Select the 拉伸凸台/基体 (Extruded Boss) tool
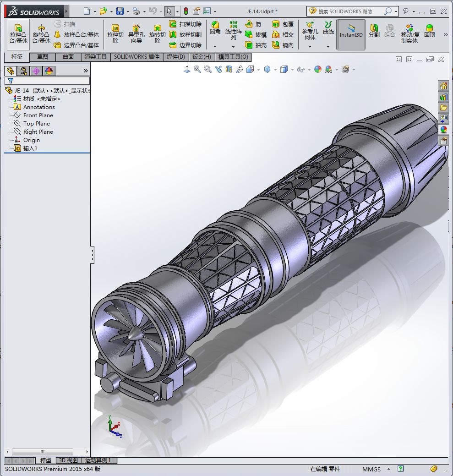 (x=18, y=34)
